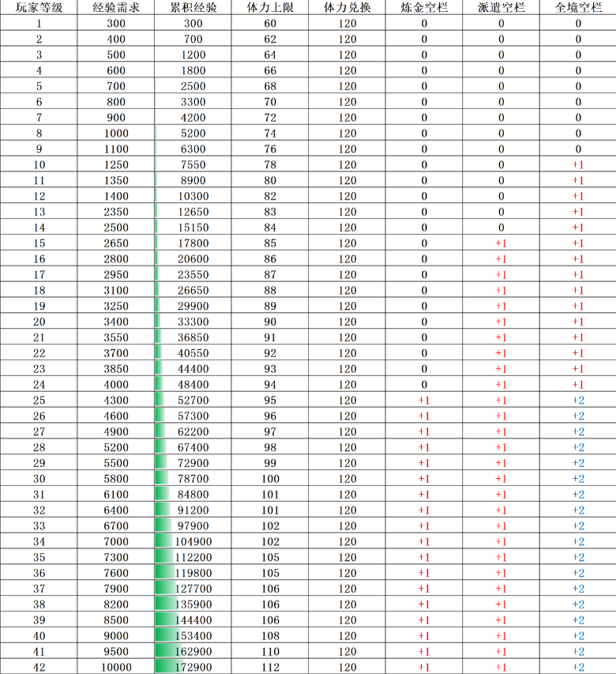
Task: Select player level 42 cell
Action: click(39, 667)
